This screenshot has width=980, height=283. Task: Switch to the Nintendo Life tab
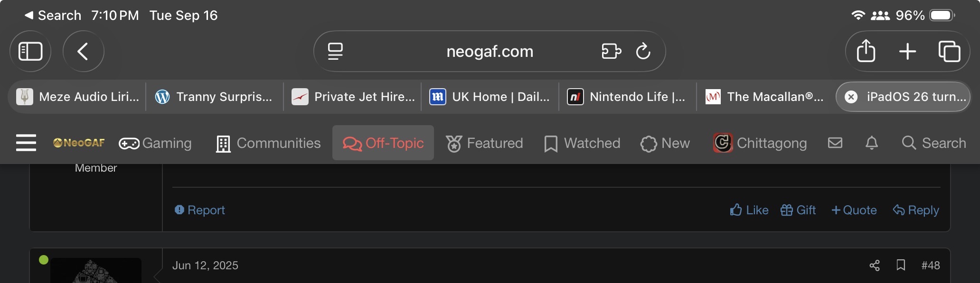pyautogui.click(x=627, y=97)
